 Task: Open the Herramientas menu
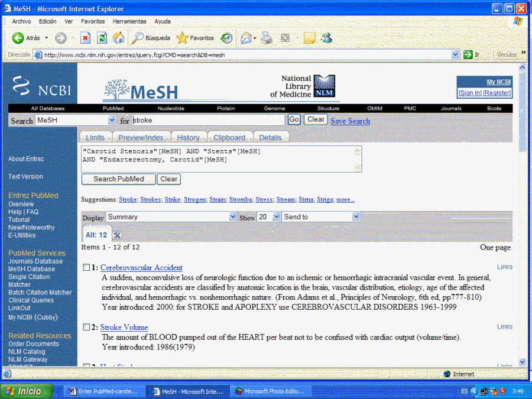(129, 21)
